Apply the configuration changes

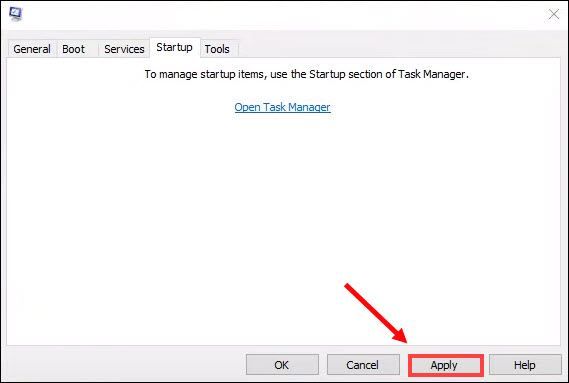point(445,365)
